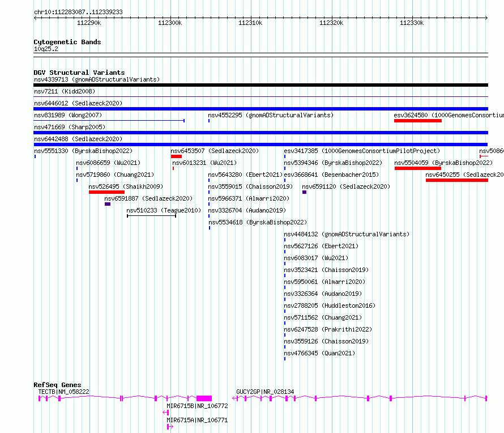Click the red esv3624580 variant bar
This screenshot has width=504, height=433.
click(418, 121)
